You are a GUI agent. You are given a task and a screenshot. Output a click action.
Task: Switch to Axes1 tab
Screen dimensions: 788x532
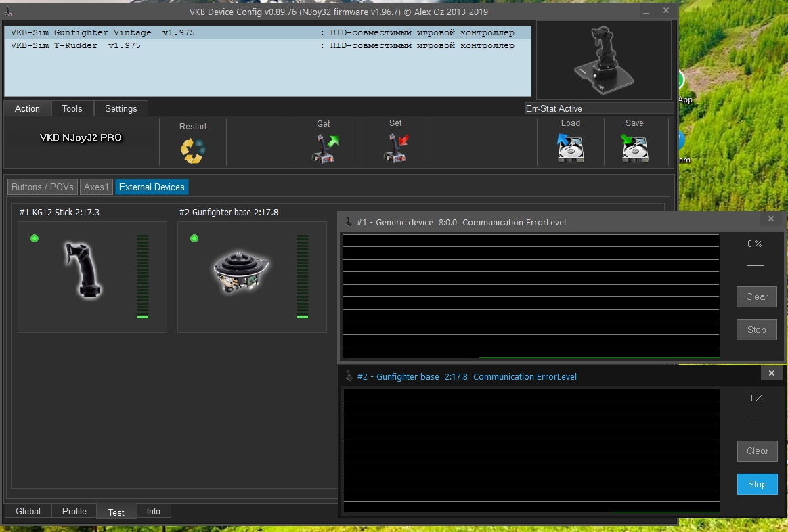point(96,187)
